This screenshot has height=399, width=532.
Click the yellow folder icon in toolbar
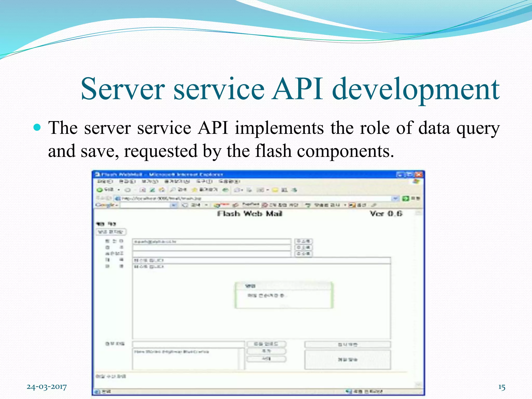pyautogui.click(x=275, y=190)
